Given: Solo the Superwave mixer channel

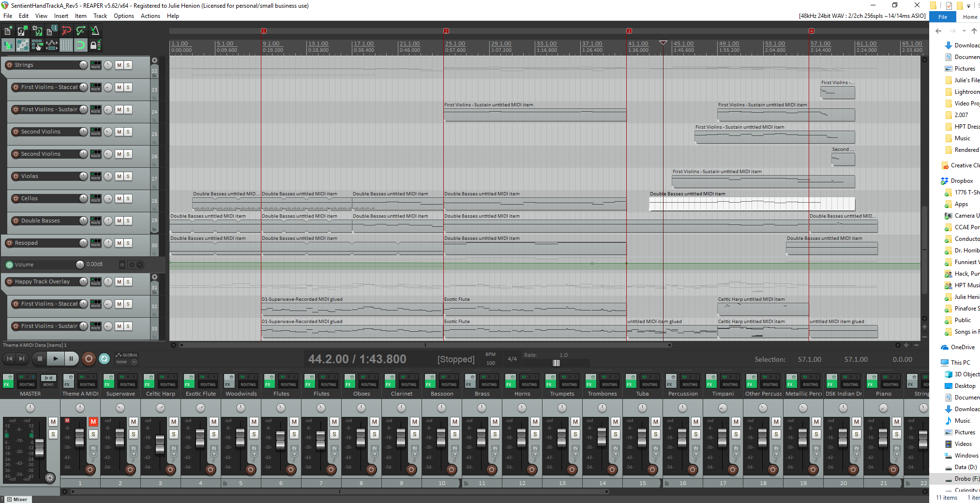Looking at the screenshot, I should [134, 434].
